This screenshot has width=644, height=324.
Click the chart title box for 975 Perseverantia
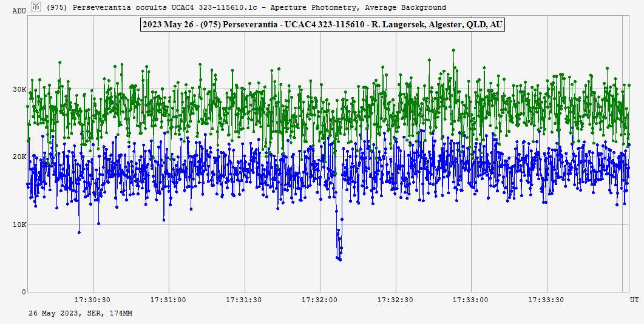point(322,25)
